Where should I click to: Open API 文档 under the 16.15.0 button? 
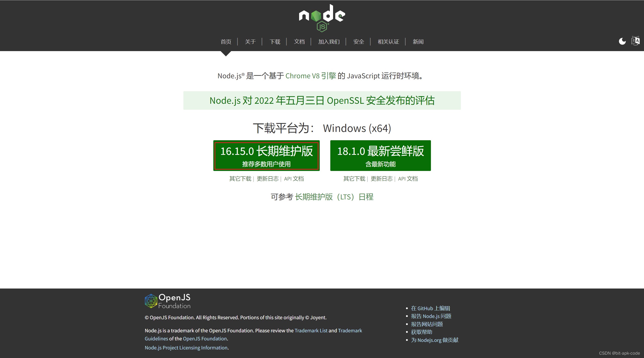tap(294, 179)
